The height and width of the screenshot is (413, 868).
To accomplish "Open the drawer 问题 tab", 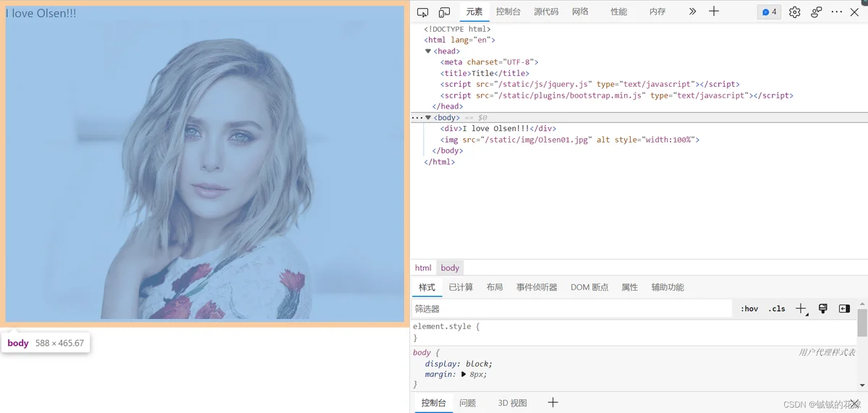I will coord(467,403).
